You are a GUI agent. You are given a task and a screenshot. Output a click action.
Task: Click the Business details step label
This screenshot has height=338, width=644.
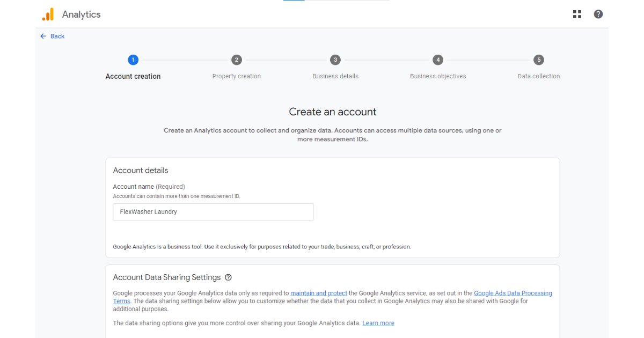335,76
